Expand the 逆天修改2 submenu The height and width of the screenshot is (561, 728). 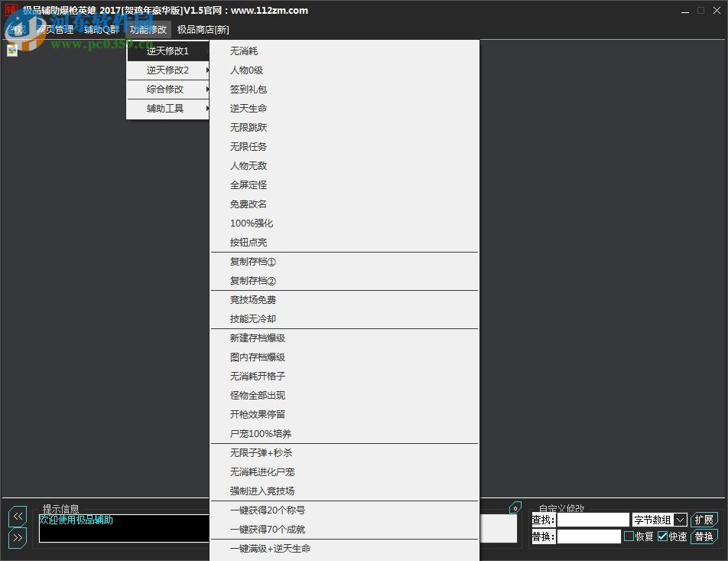point(167,70)
